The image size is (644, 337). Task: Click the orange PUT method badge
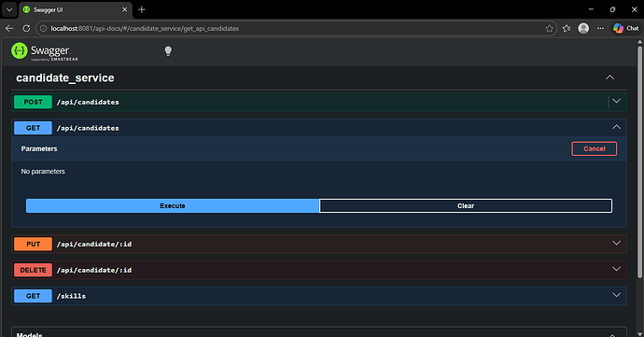point(33,245)
